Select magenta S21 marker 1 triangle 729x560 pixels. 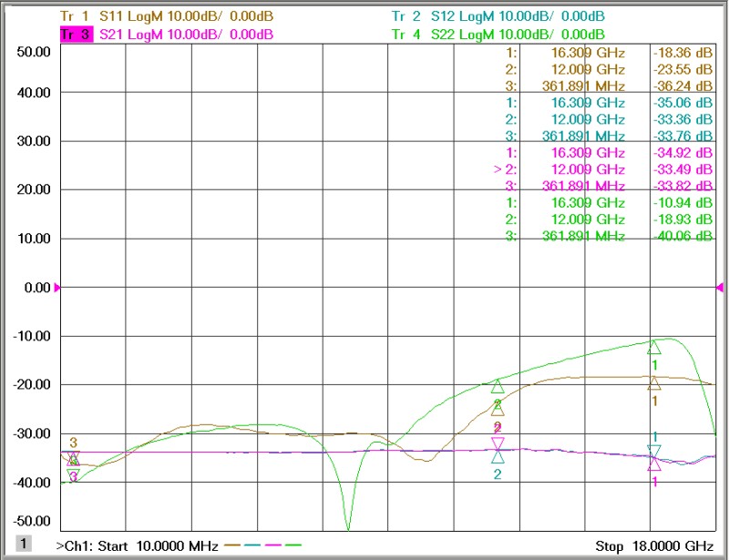(x=653, y=464)
